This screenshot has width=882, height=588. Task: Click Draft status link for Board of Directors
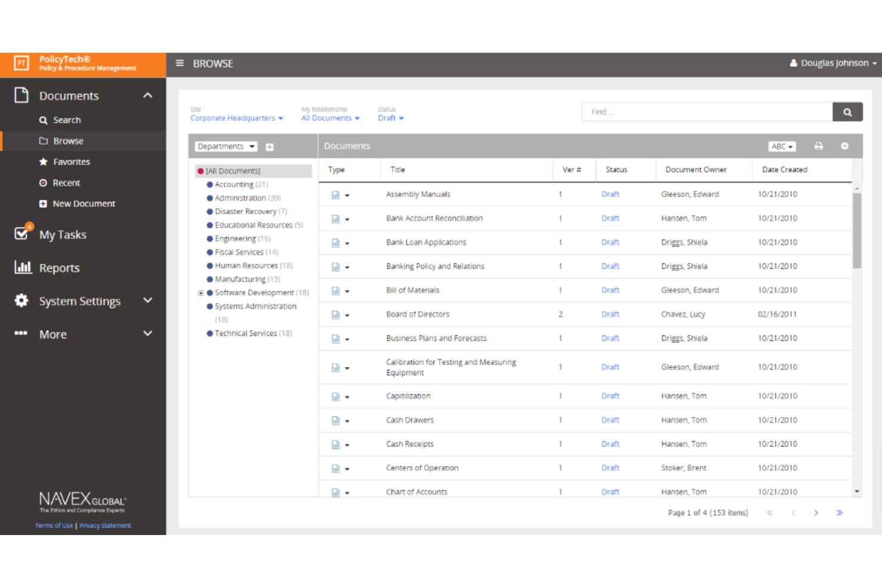click(x=610, y=314)
